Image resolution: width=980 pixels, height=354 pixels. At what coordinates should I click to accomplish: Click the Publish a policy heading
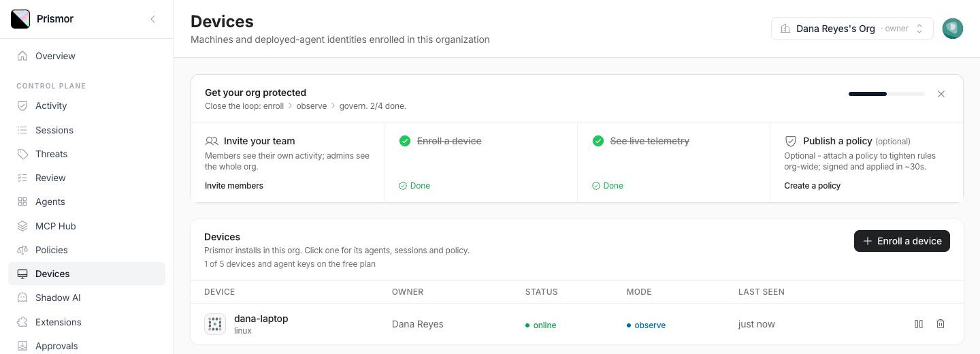[838, 141]
